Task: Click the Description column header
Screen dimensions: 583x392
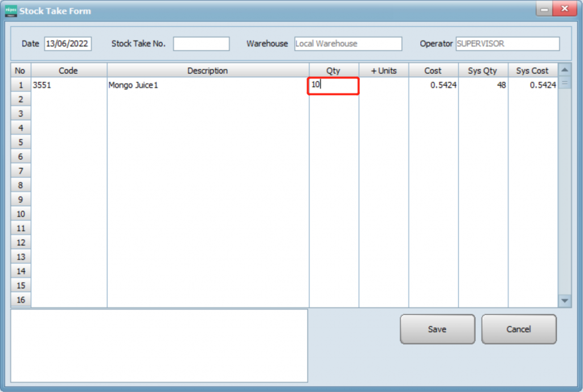Action: click(x=208, y=71)
